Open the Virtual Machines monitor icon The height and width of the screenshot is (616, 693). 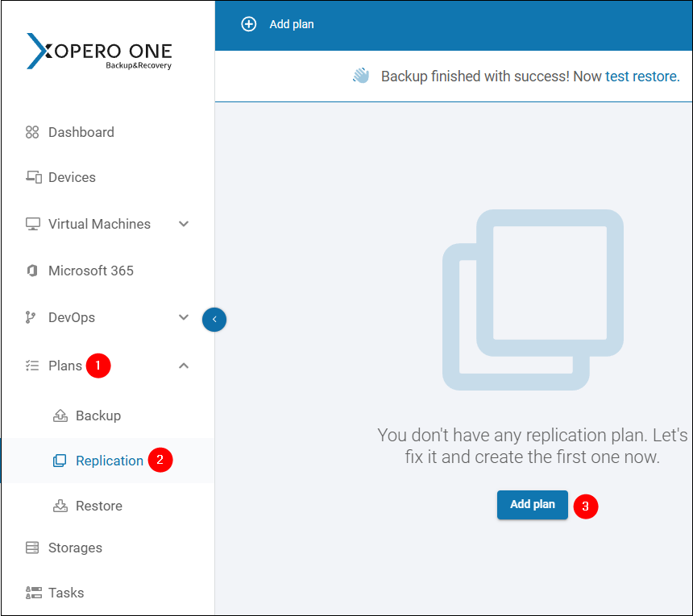point(31,224)
